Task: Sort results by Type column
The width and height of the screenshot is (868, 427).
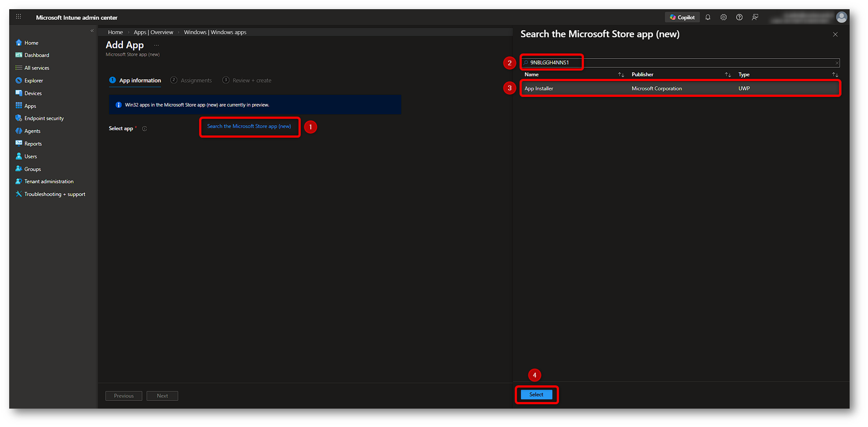Action: click(x=835, y=75)
